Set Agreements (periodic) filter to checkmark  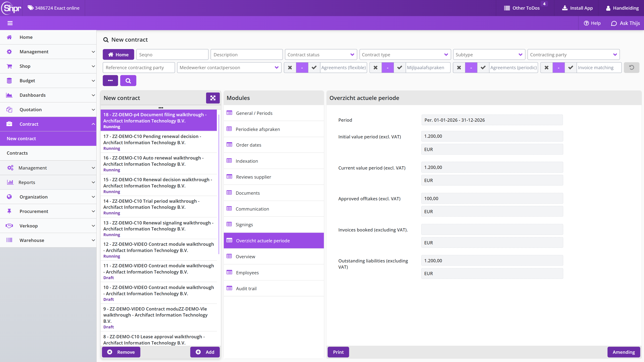click(483, 67)
